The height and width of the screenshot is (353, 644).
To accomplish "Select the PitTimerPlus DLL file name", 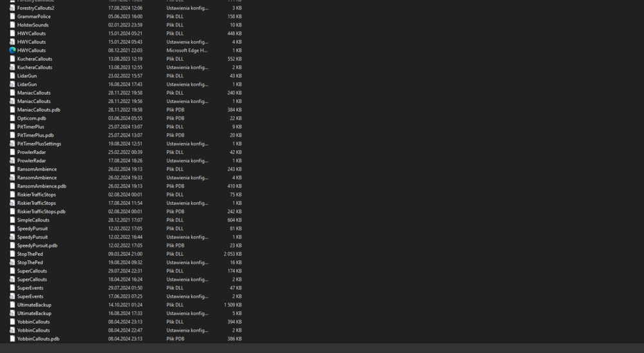I will [30, 126].
